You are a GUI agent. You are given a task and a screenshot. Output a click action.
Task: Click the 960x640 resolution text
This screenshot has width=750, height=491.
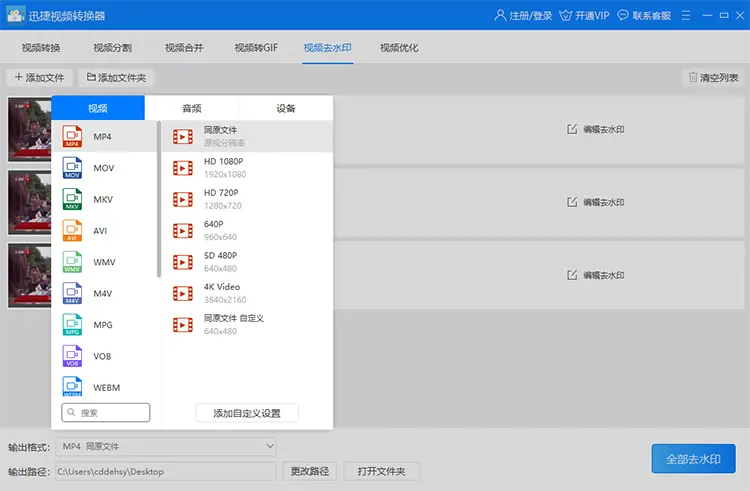221,237
